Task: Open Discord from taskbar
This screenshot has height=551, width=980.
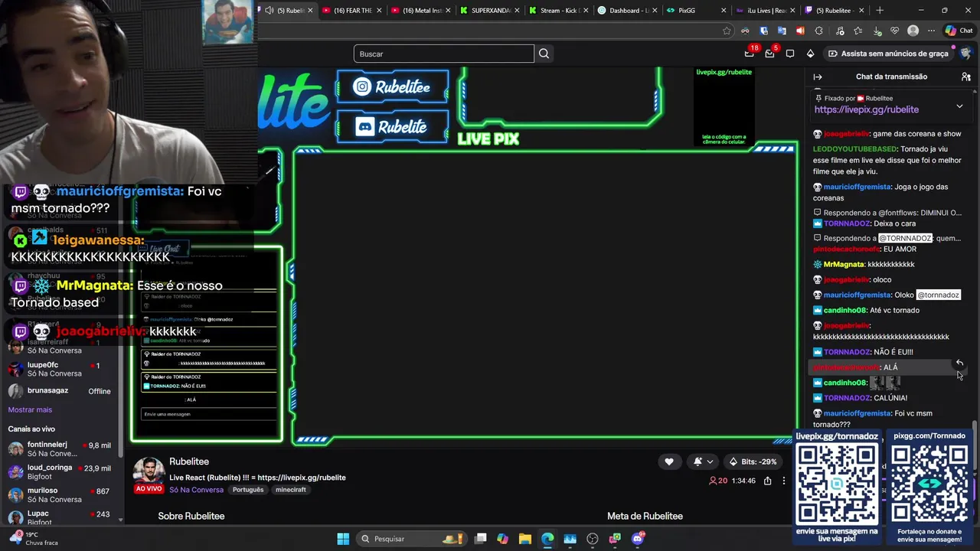Action: pos(638,539)
